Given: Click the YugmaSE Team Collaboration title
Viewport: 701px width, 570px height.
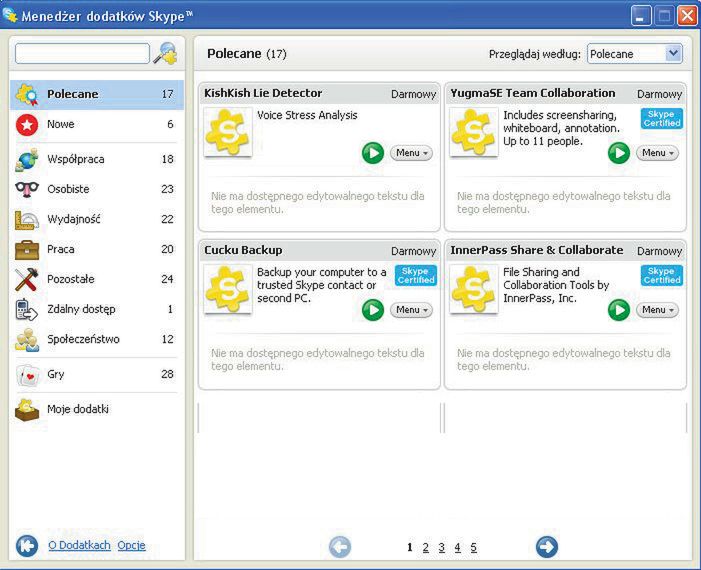Looking at the screenshot, I should click(532, 93).
